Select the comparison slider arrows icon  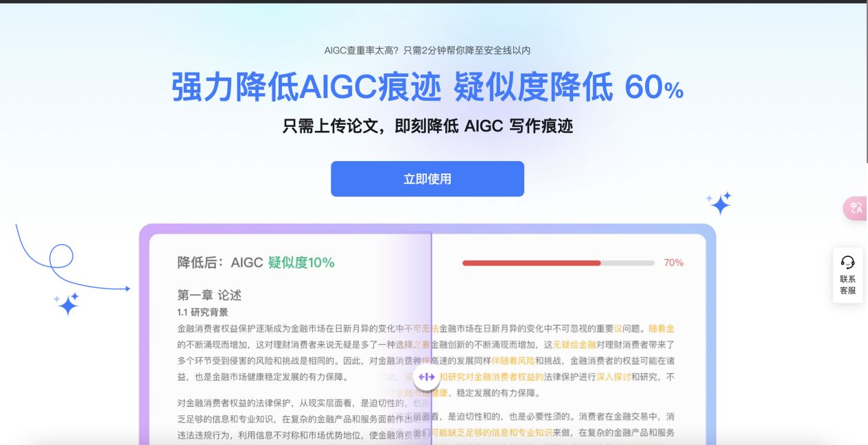(x=426, y=376)
